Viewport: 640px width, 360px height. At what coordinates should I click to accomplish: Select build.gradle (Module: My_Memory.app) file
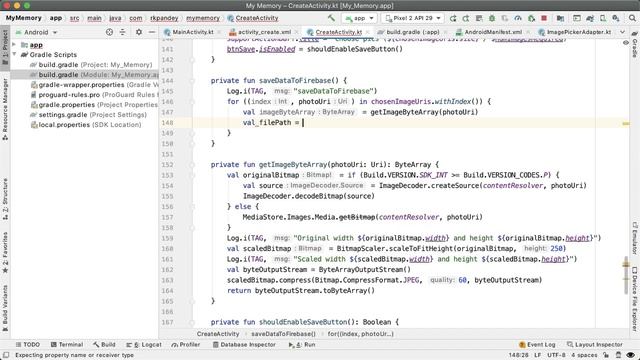pyautogui.click(x=84, y=75)
